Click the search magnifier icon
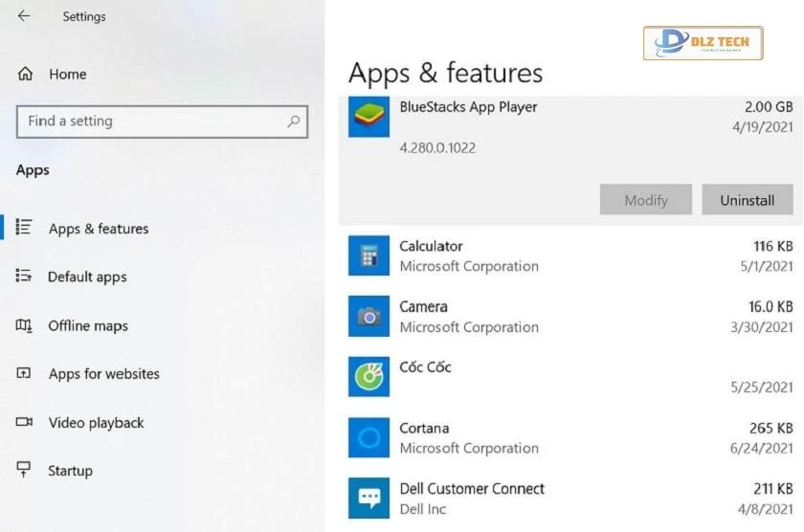Image resolution: width=804 pixels, height=532 pixels. click(294, 122)
